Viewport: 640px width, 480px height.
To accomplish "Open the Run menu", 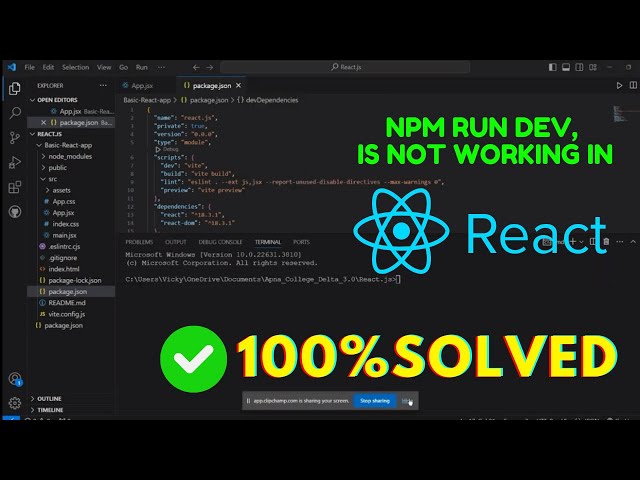I will [x=142, y=67].
